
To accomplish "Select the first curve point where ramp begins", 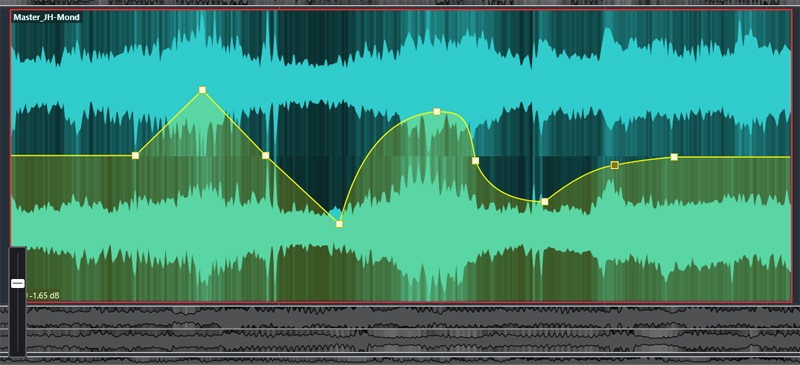I will 135,155.
